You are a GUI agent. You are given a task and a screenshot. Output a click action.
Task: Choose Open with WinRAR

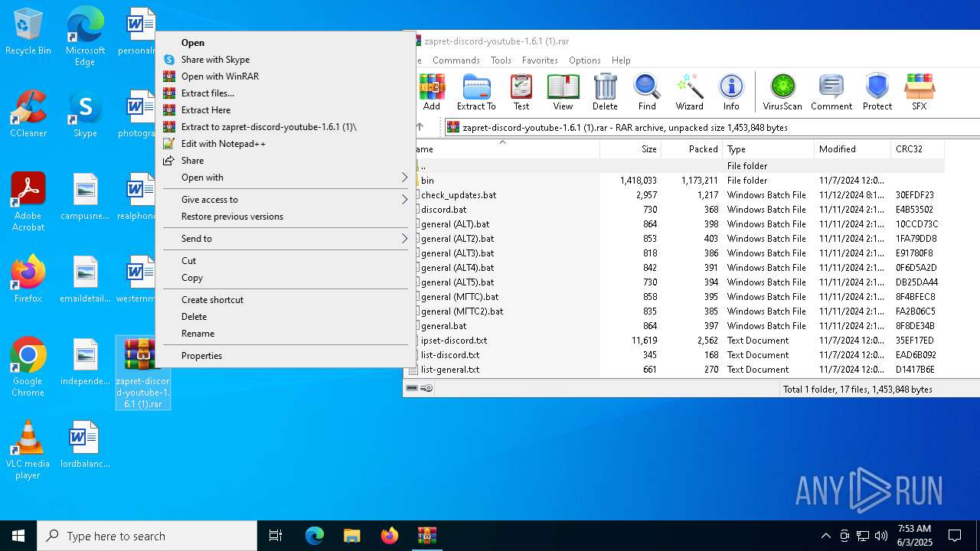click(x=286, y=77)
